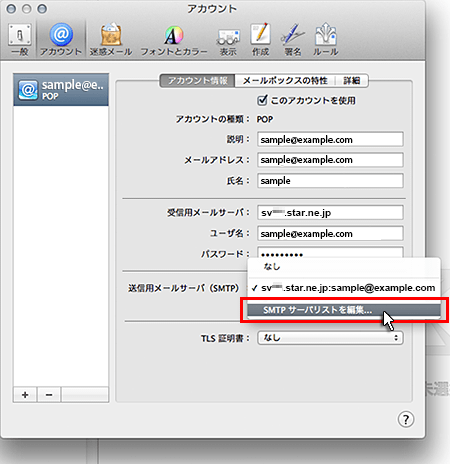Image resolution: width=450 pixels, height=464 pixels.
Task: Switch to the 詳細 (Advanced) tab
Action: [352, 81]
